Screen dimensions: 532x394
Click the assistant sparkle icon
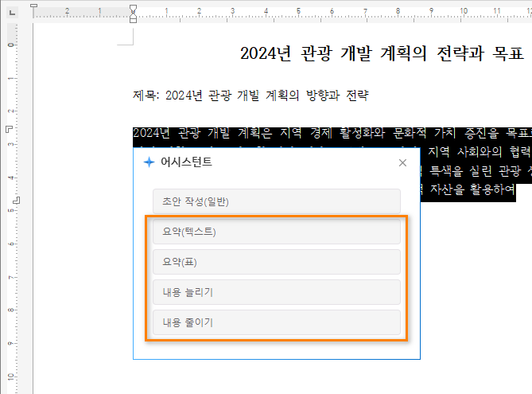(149, 162)
